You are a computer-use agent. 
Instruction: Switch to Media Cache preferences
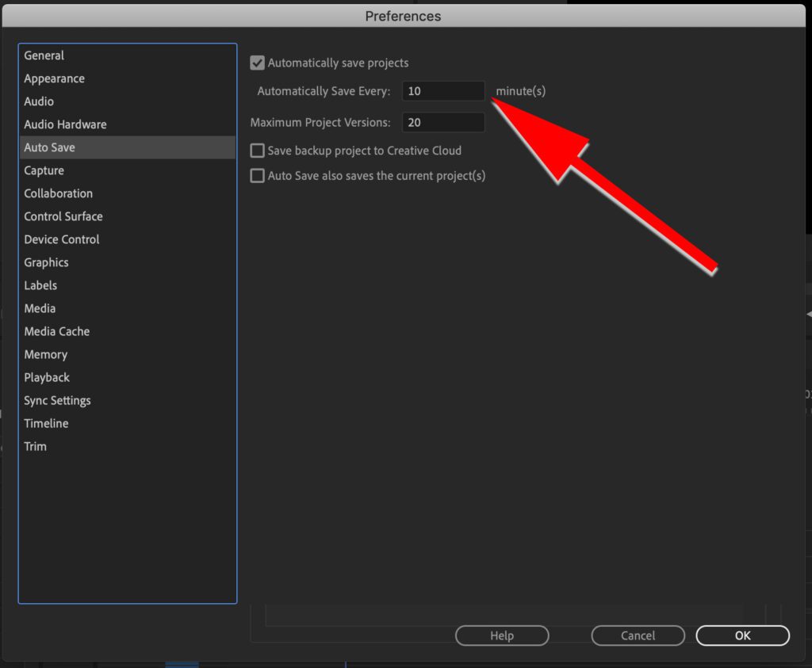tap(128, 332)
